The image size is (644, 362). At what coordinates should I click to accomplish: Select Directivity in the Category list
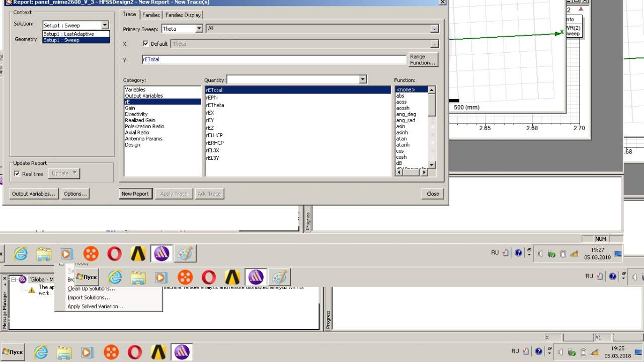coord(136,114)
